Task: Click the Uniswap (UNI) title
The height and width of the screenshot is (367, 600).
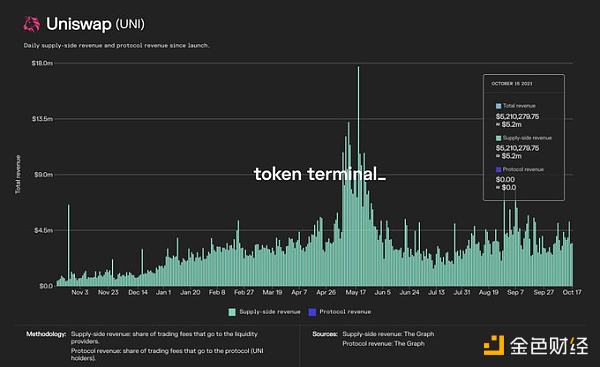Action: tap(95, 24)
